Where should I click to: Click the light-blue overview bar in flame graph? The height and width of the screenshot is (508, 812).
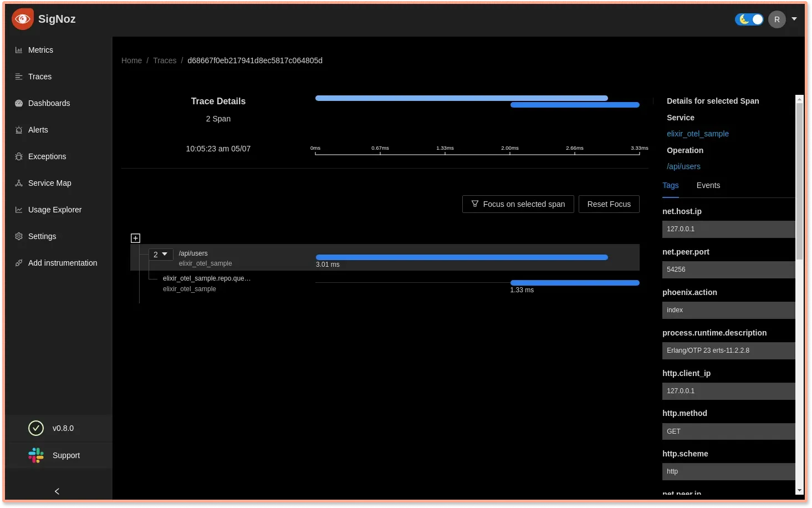pos(462,98)
